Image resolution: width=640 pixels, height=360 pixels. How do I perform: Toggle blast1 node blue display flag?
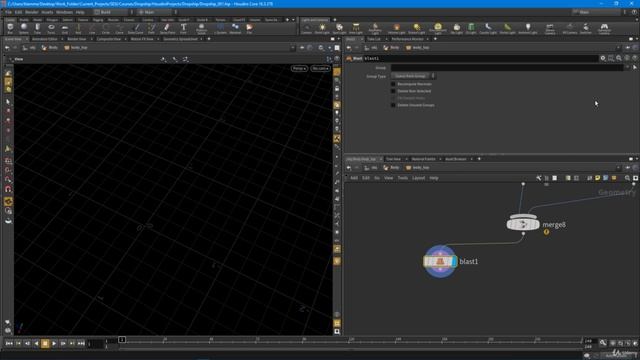point(454,261)
